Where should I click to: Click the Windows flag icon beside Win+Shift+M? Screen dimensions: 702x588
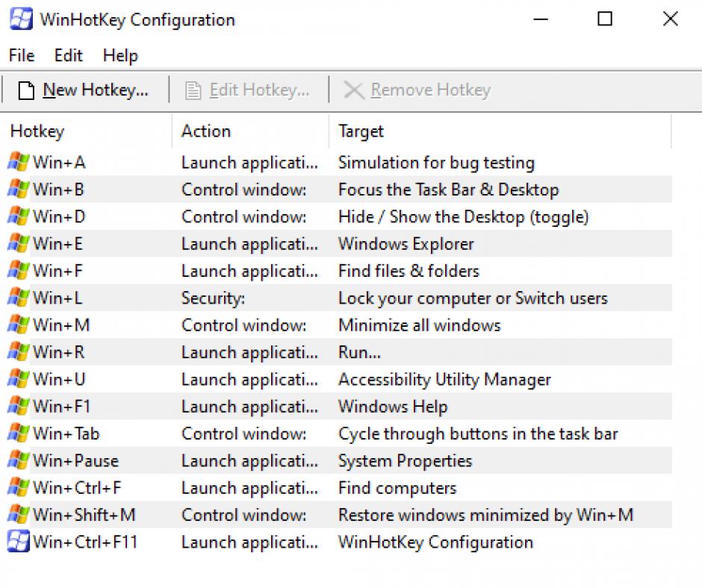(x=19, y=515)
